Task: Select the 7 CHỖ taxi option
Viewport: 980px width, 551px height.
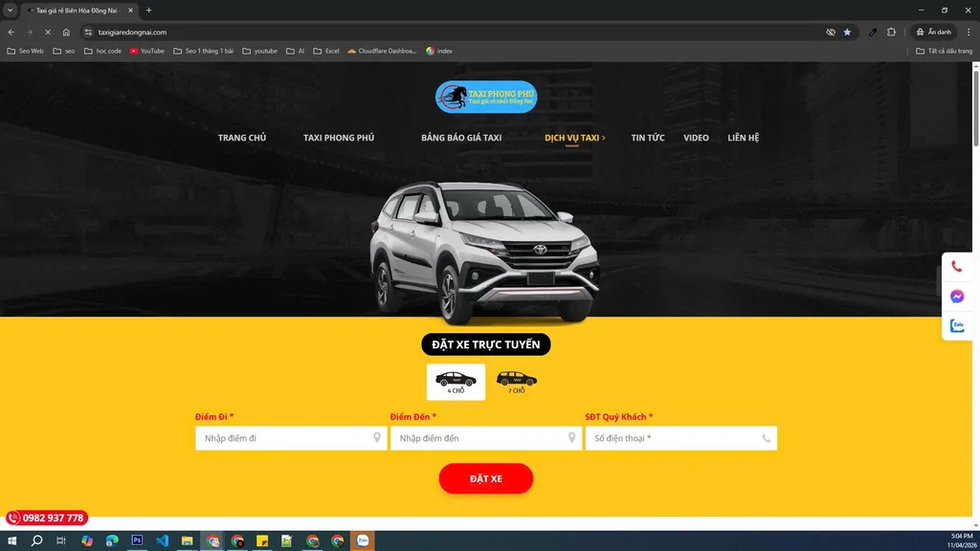Action: (517, 380)
